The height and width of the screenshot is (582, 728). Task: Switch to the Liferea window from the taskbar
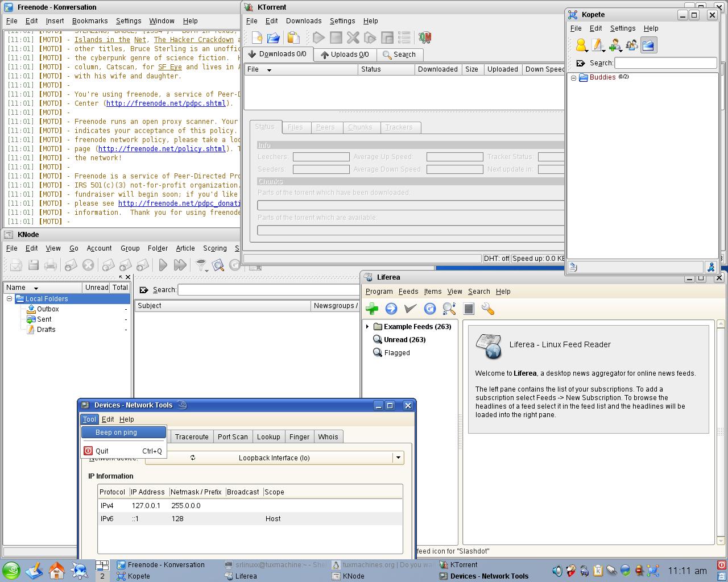click(241, 576)
